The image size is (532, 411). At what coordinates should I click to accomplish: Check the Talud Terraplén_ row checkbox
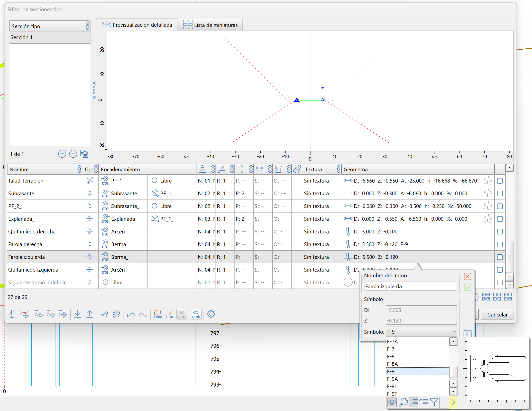pyautogui.click(x=500, y=181)
